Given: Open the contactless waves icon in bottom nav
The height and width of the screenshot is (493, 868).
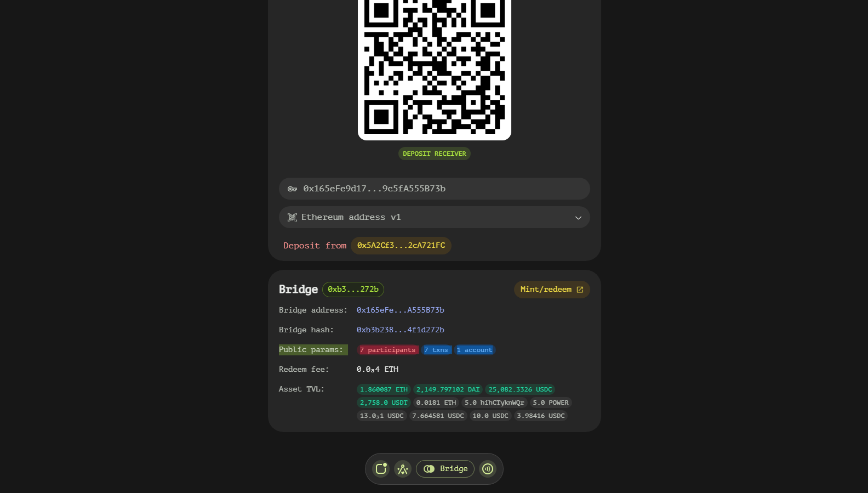Looking at the screenshot, I should point(488,469).
